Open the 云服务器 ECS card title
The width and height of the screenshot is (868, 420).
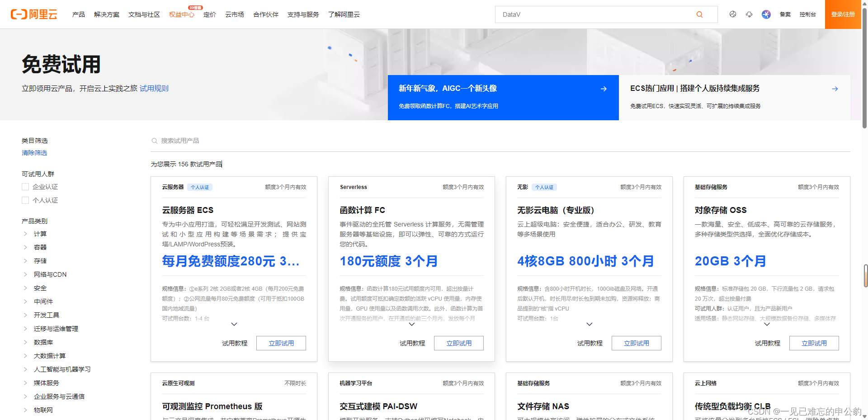[188, 210]
